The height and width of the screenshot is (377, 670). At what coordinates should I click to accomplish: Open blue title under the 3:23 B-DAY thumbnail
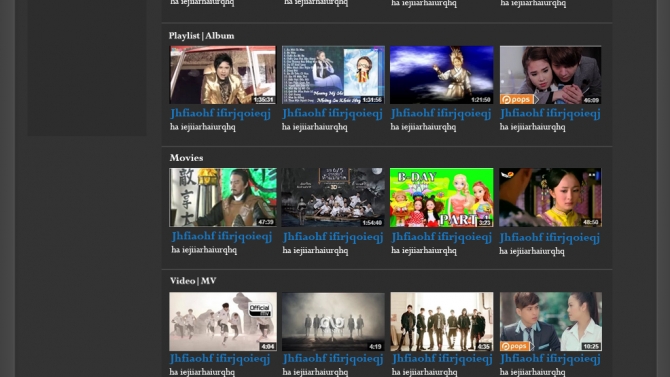(x=442, y=237)
